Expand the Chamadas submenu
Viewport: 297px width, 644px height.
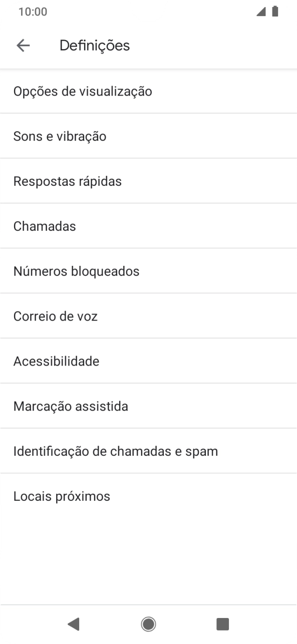[x=45, y=226]
